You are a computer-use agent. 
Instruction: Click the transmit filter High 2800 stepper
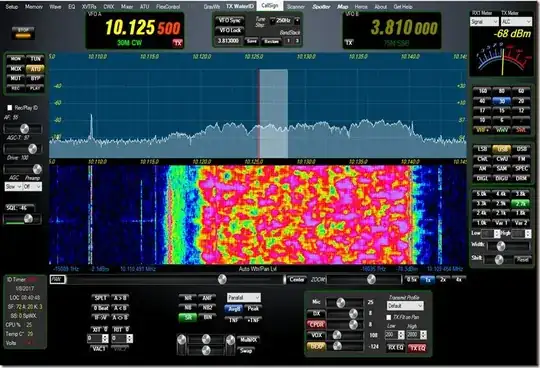click(x=424, y=335)
